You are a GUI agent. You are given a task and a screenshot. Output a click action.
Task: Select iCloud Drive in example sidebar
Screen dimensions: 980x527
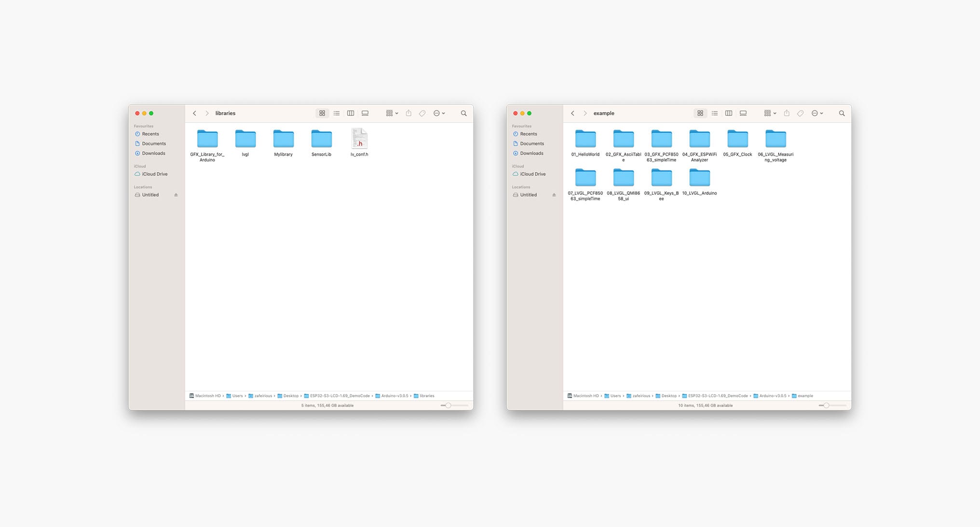(532, 174)
